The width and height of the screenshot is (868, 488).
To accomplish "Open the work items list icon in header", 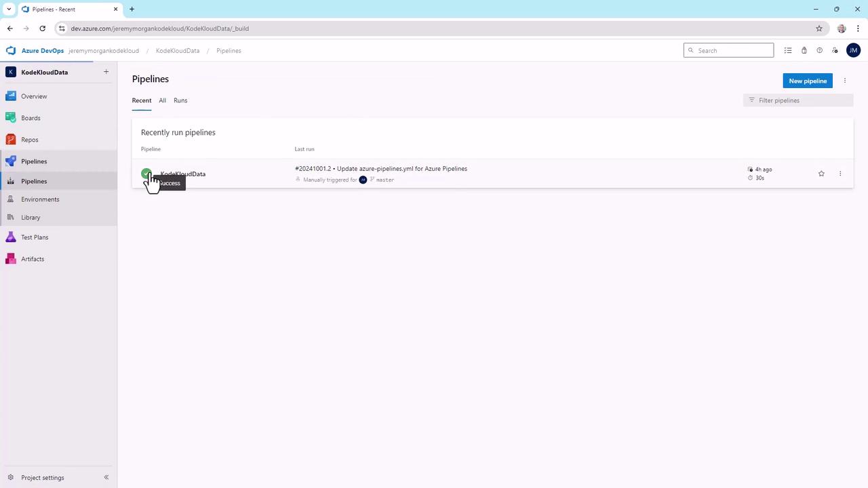I will click(788, 50).
